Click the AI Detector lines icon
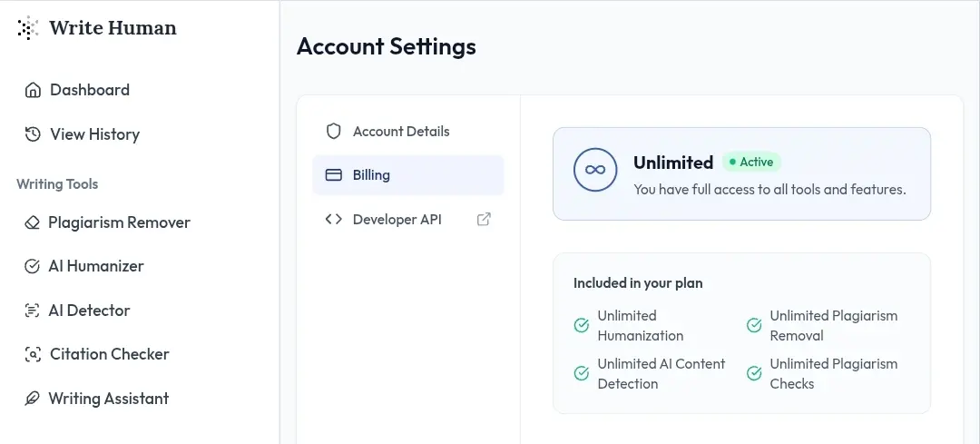This screenshot has width=980, height=444. 32,311
